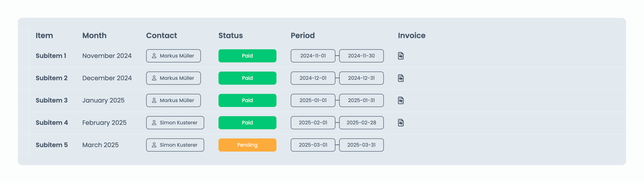Click the 2025-02-28 end date field
The width and height of the screenshot is (644, 183).
coord(361,122)
